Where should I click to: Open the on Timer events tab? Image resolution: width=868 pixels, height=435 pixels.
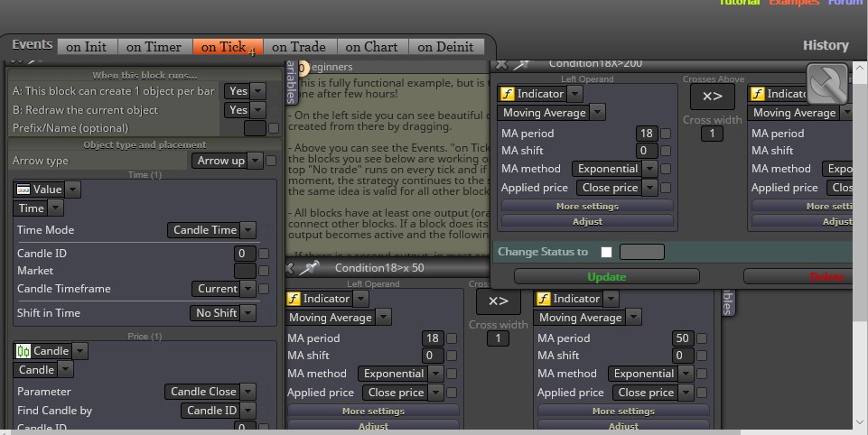pyautogui.click(x=154, y=47)
